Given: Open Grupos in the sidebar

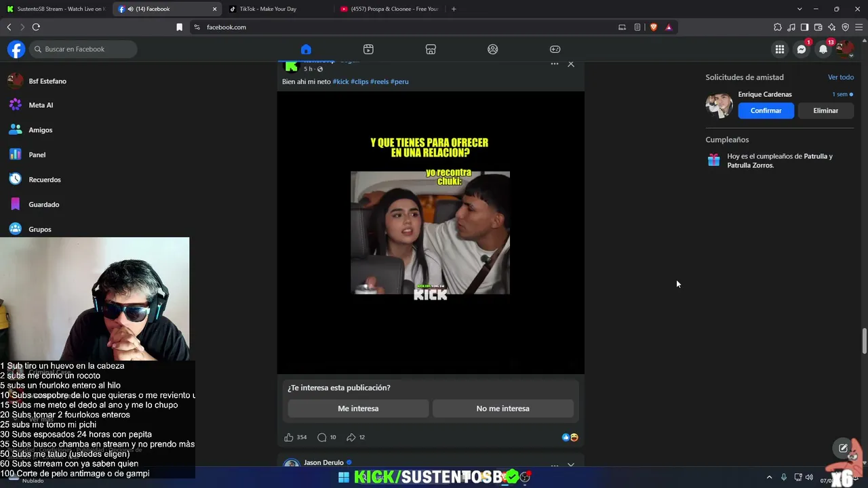Looking at the screenshot, I should click(40, 229).
